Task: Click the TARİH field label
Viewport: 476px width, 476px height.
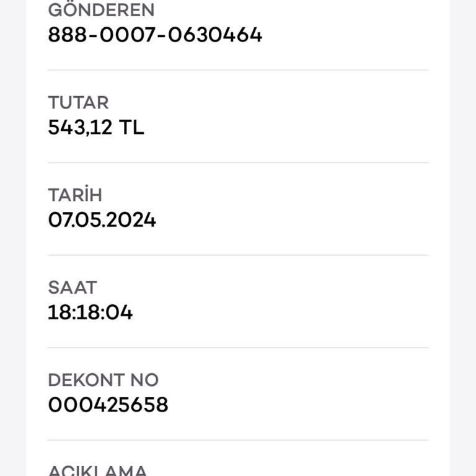Action: (75, 195)
